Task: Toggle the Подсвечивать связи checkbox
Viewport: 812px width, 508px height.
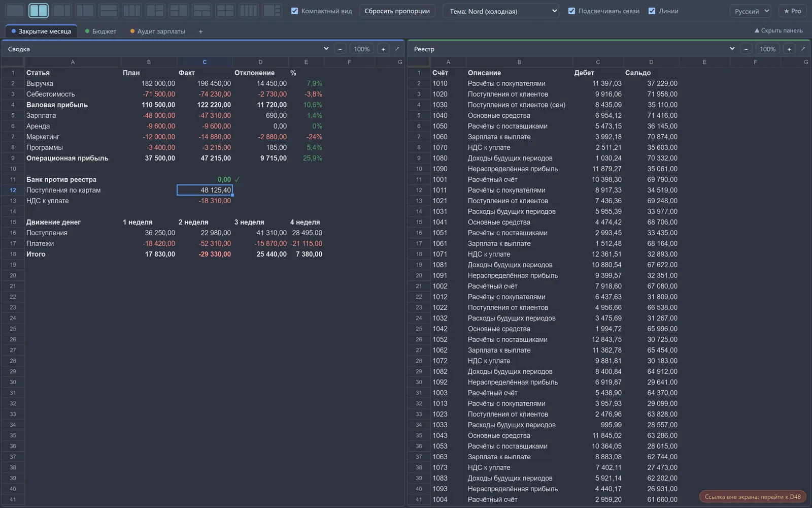Action: pyautogui.click(x=571, y=11)
